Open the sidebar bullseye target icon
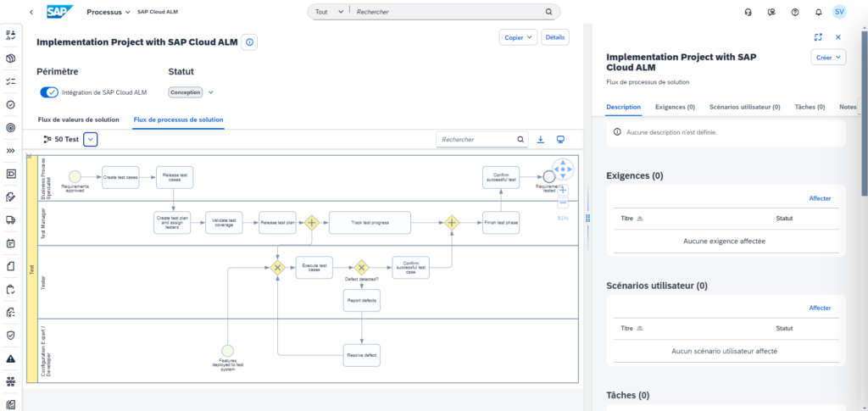 pyautogui.click(x=10, y=127)
